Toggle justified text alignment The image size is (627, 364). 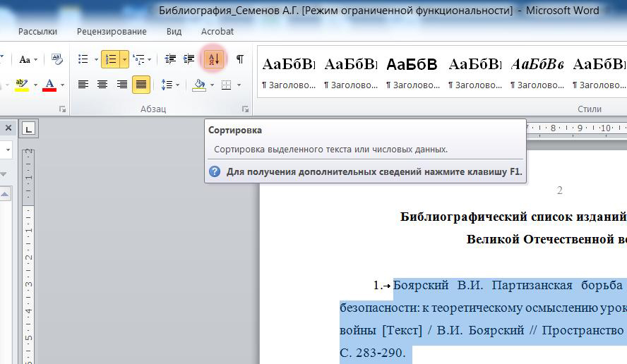pos(141,85)
